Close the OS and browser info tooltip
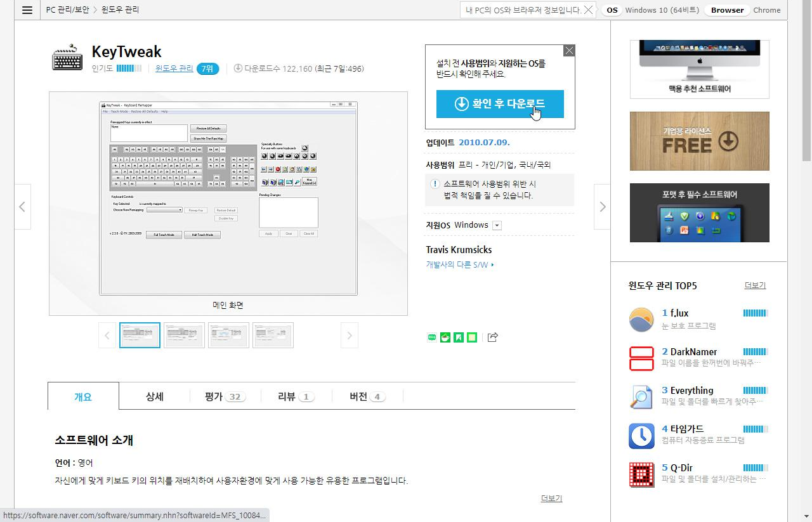The height and width of the screenshot is (522, 812). (589, 10)
